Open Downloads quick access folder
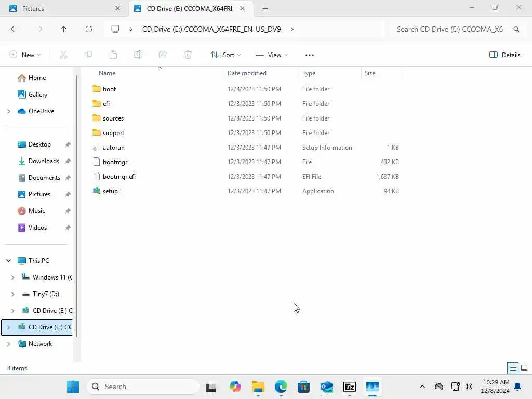Image resolution: width=532 pixels, height=399 pixels. pos(38,161)
